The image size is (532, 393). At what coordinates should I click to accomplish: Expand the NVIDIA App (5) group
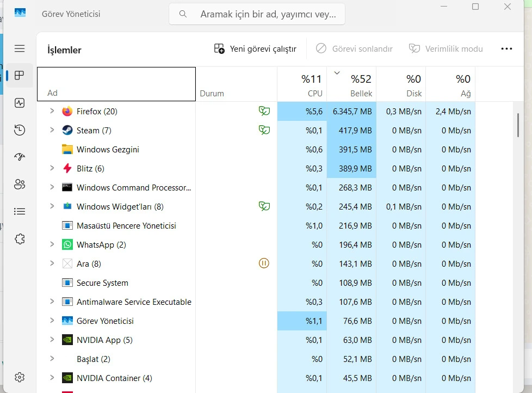52,339
